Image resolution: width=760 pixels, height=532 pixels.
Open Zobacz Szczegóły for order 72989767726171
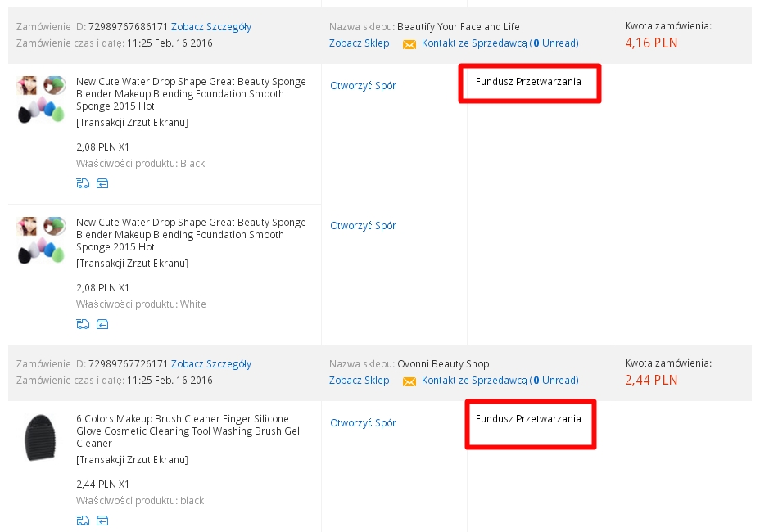click(x=211, y=364)
